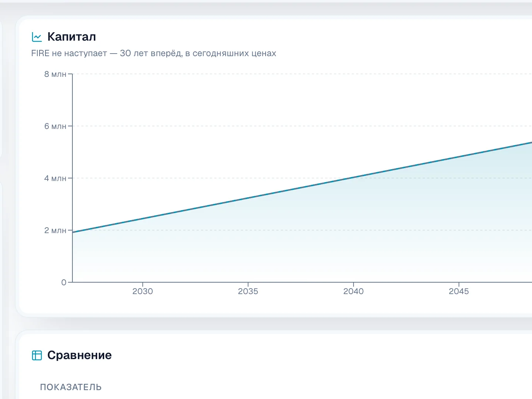Click the table icon beside Сравнение
This screenshot has height=399, width=532.
click(37, 355)
